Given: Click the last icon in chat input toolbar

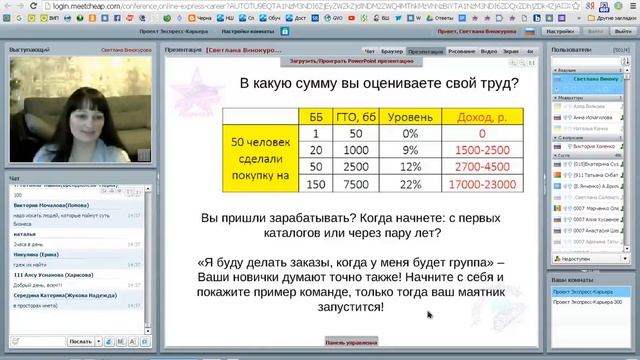Looking at the screenshot, I should (x=145, y=341).
